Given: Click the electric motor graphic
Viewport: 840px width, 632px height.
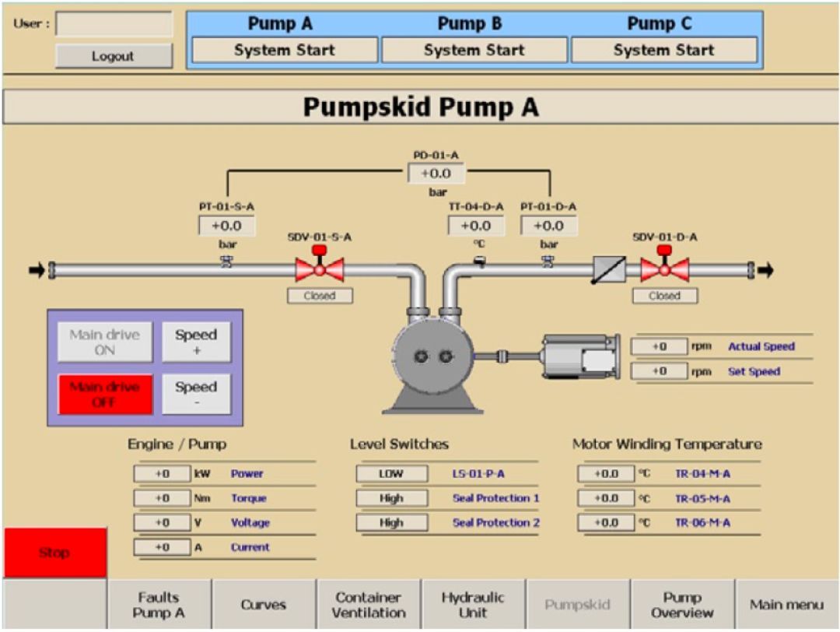Looking at the screenshot, I should coord(579,356).
